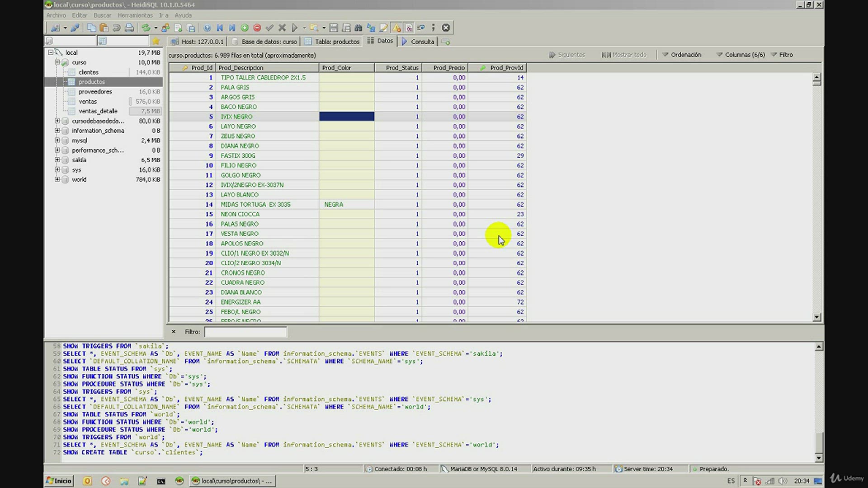The height and width of the screenshot is (488, 868).
Task: Go to first row icon
Action: click(x=220, y=28)
